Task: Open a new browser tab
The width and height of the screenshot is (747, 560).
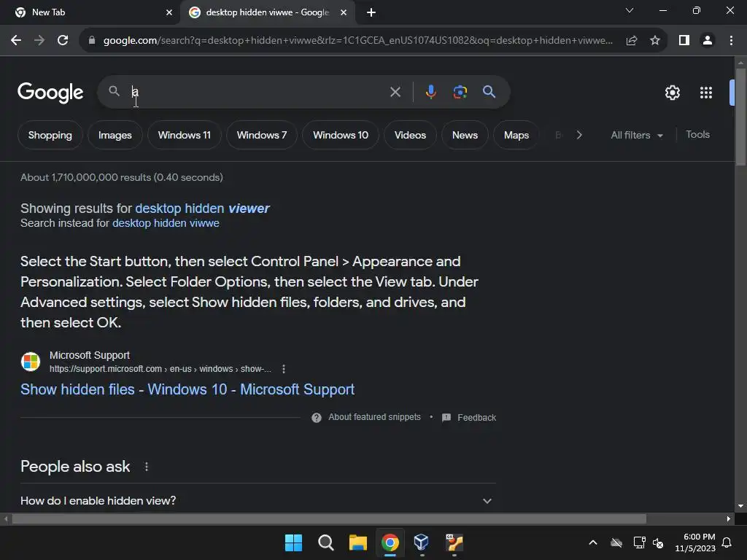Action: tap(371, 12)
